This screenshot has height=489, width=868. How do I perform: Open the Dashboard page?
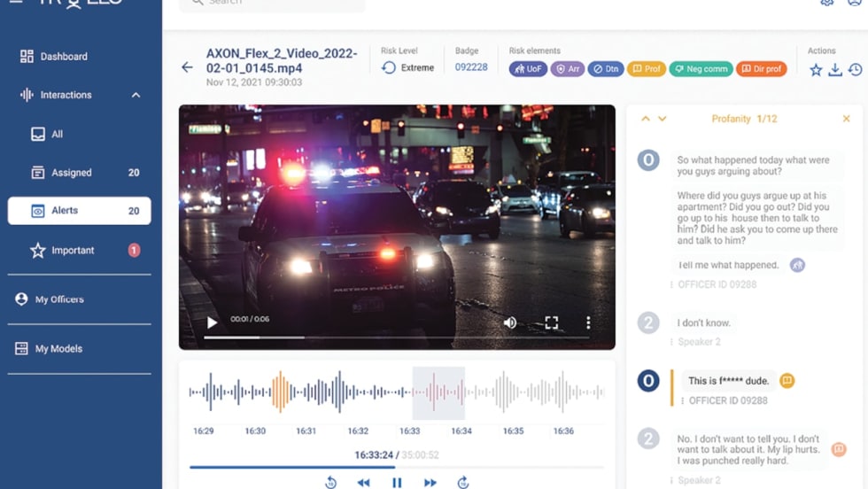63,57
